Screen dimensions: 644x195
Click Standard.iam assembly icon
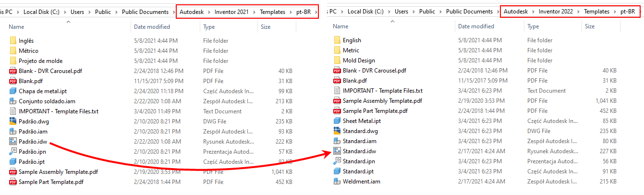pyautogui.click(x=337, y=141)
